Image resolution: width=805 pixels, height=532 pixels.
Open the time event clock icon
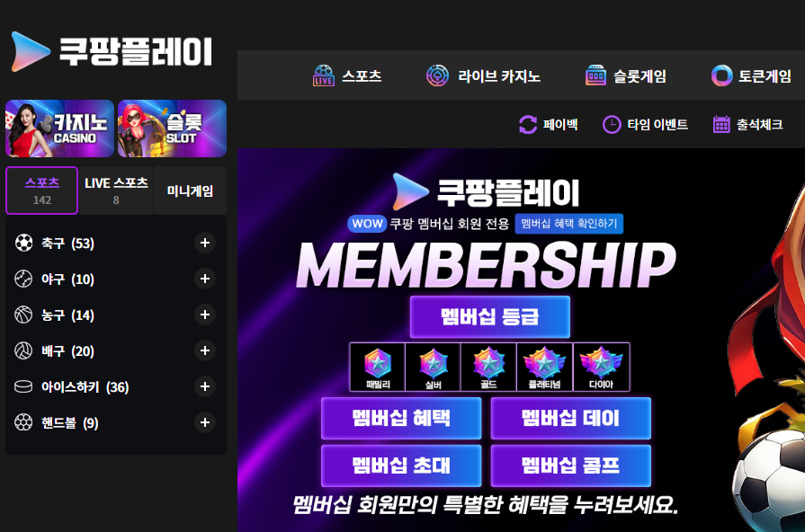click(x=612, y=124)
